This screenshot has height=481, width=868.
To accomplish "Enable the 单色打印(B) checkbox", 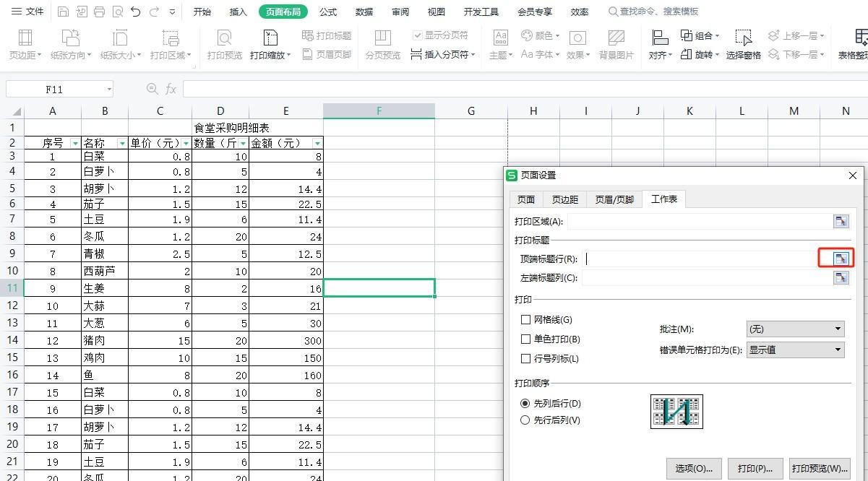I will [525, 339].
